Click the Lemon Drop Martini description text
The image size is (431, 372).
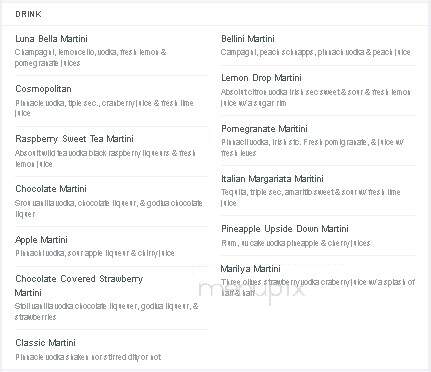click(x=316, y=98)
